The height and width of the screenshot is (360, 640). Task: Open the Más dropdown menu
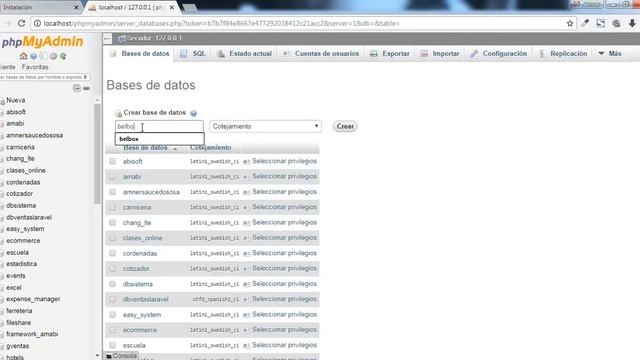point(610,53)
